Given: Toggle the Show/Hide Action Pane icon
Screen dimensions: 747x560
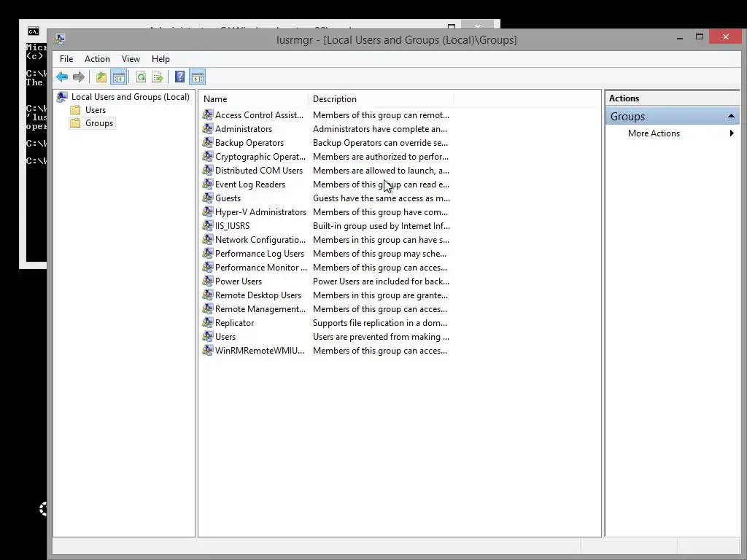Looking at the screenshot, I should point(197,77).
